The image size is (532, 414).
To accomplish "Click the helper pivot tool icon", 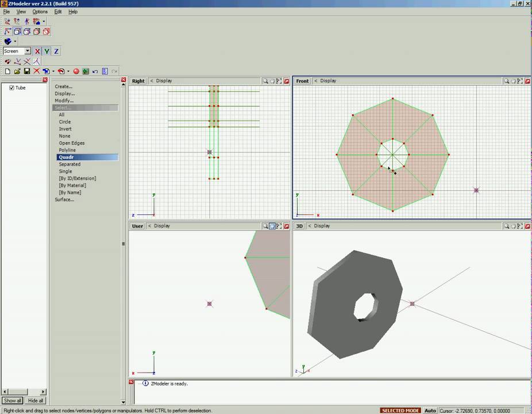I will pos(7,32).
